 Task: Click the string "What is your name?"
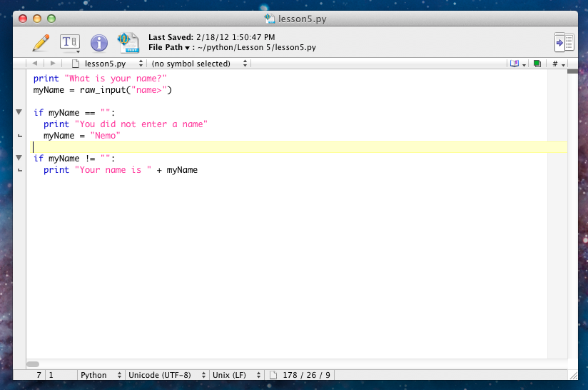(x=116, y=79)
